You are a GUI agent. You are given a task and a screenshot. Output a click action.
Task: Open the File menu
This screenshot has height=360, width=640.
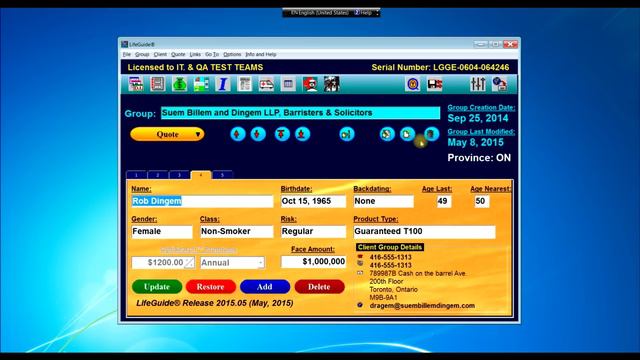127,54
